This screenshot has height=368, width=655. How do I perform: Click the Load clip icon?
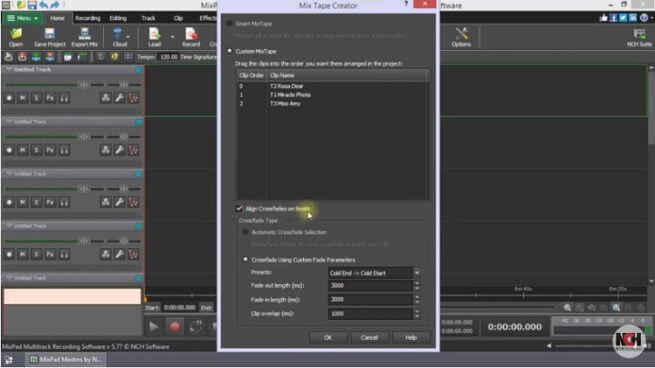coord(154,37)
